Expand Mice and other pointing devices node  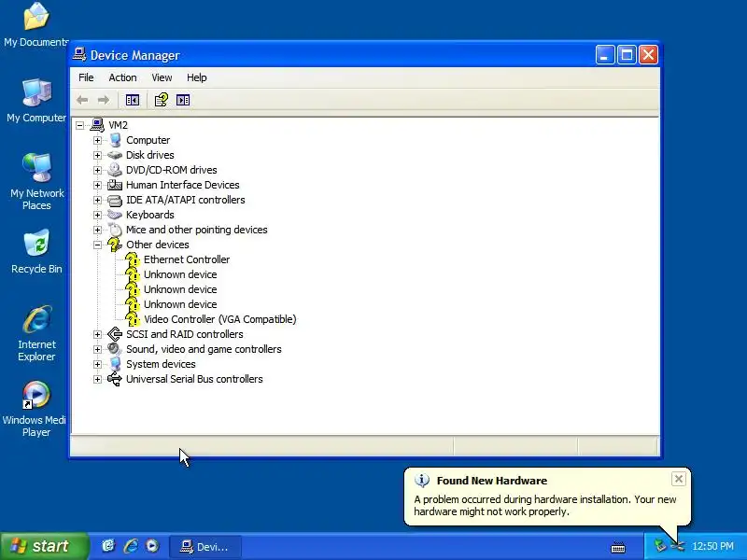click(x=98, y=230)
